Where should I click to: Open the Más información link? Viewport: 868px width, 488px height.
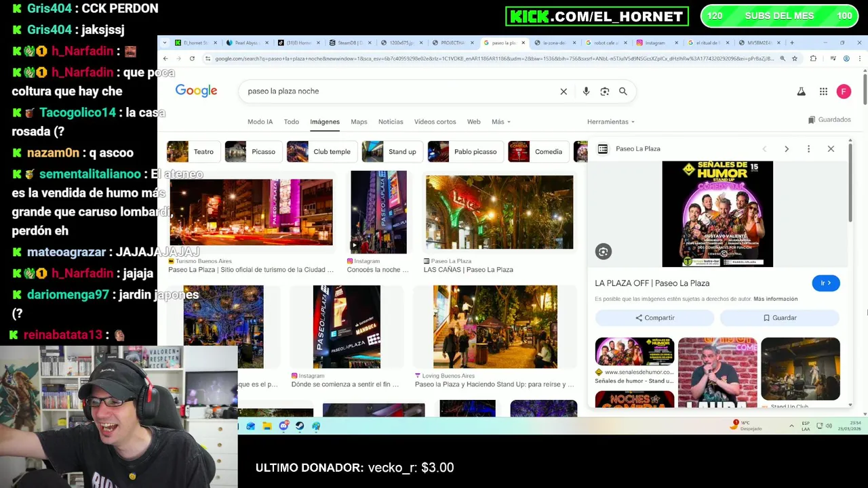tap(775, 299)
